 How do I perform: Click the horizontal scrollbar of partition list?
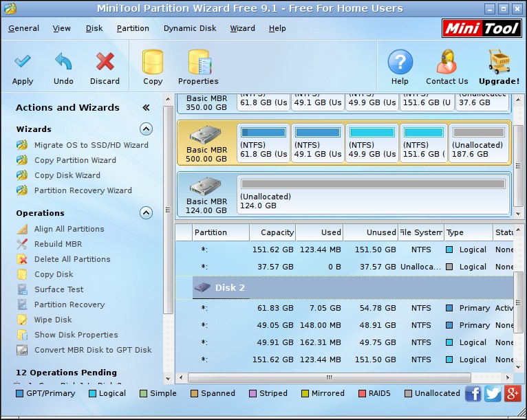330,377
